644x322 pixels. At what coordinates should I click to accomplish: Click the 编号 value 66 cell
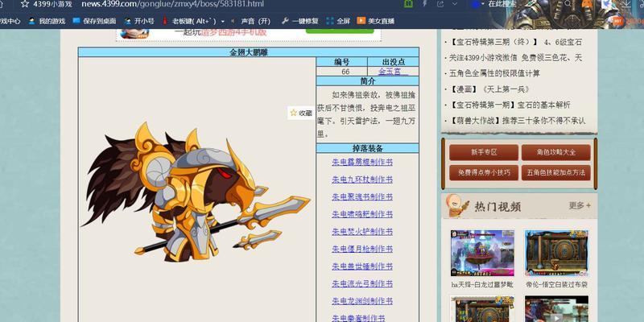pyautogui.click(x=341, y=72)
